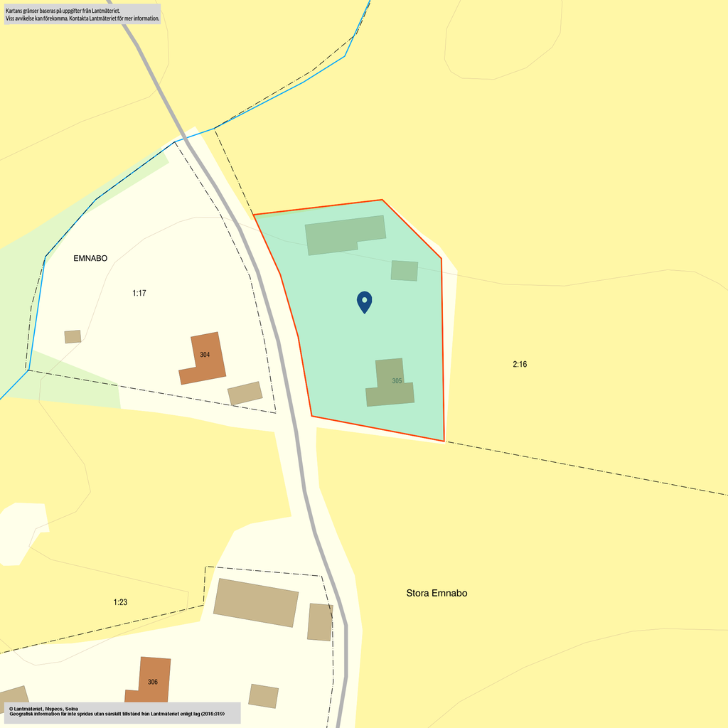Click the small square building in highlighted parcel
The width and height of the screenshot is (728, 728).
click(x=404, y=270)
